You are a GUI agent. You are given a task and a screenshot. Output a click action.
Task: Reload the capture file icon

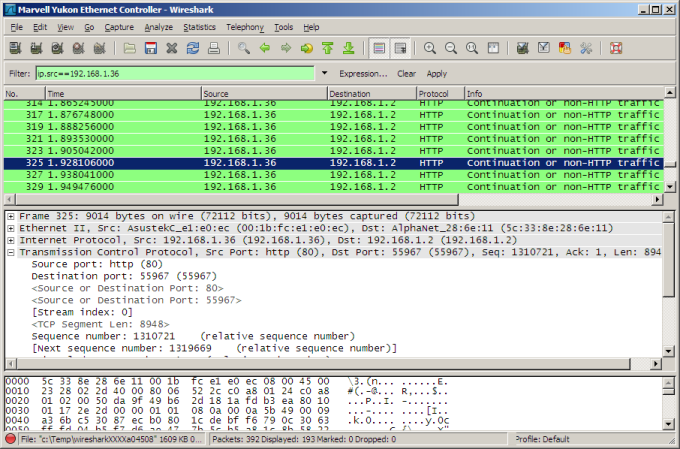[x=193, y=48]
